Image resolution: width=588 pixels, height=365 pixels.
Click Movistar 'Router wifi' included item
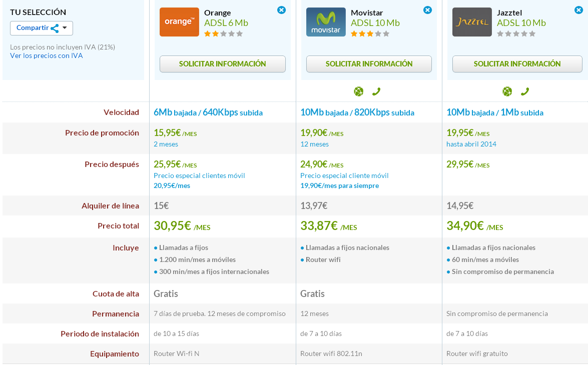pyautogui.click(x=323, y=259)
